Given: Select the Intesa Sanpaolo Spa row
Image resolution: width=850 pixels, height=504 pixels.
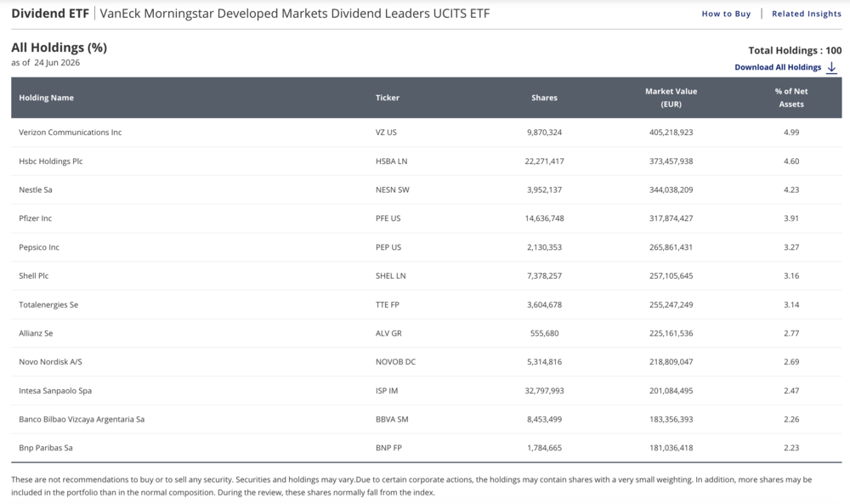Looking at the screenshot, I should (426, 391).
